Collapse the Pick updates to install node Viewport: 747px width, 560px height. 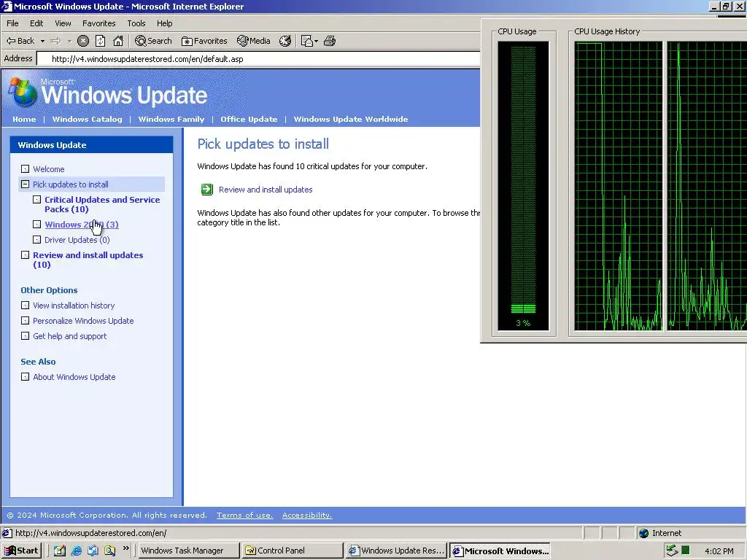click(x=26, y=184)
